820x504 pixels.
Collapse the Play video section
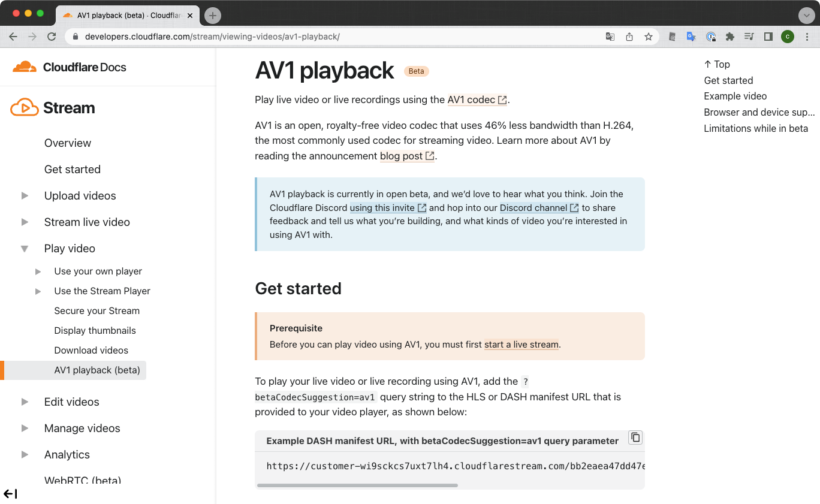pyautogui.click(x=24, y=248)
